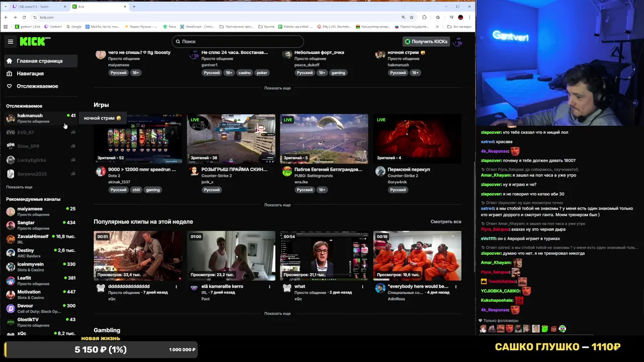Viewport: 644px width, 362px height.
Task: Open options for the elä kameralile kerro clip
Action: click(x=269, y=287)
